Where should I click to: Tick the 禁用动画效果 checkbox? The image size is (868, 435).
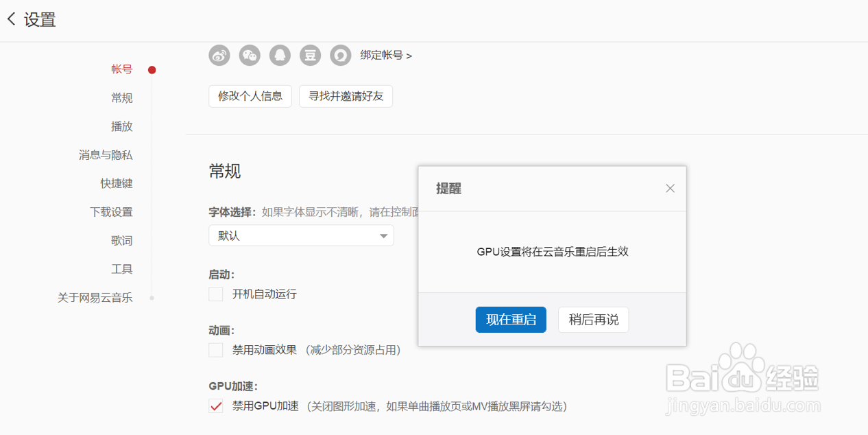tap(216, 350)
